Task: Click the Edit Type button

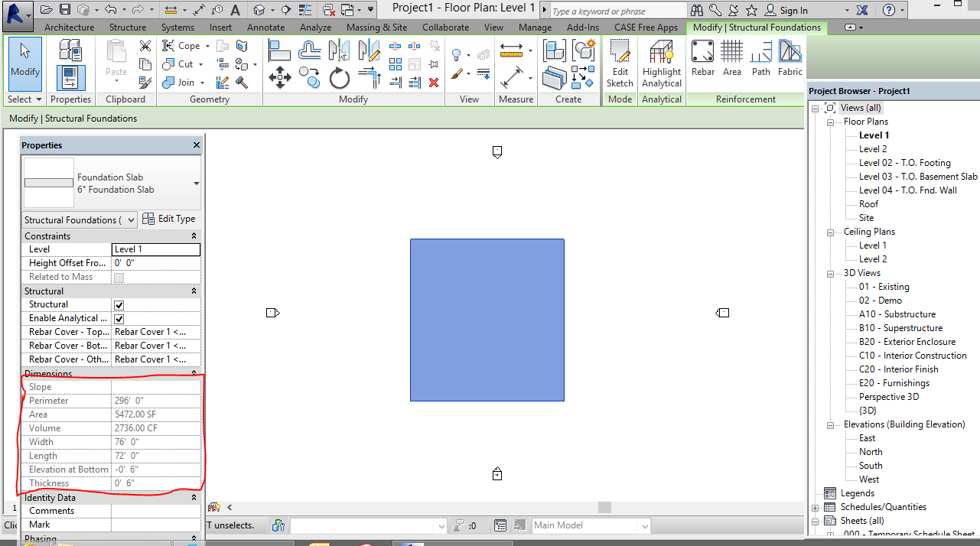Action: pos(169,219)
